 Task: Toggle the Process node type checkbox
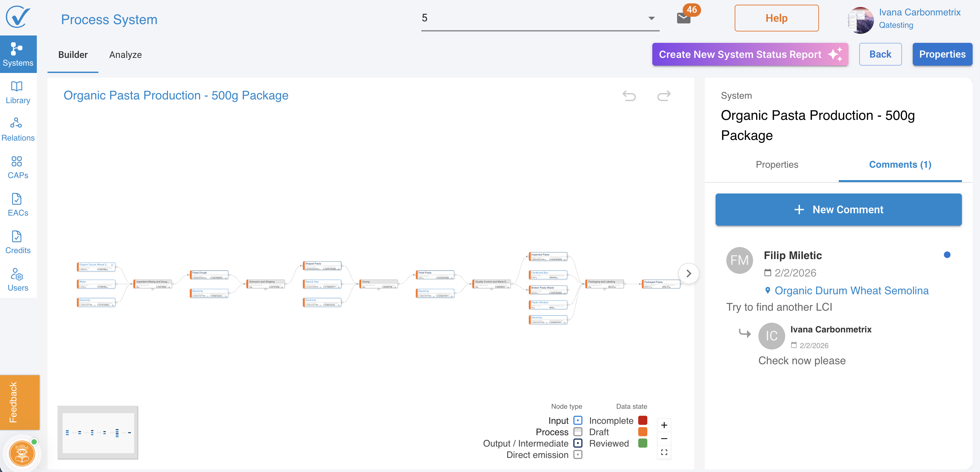click(x=577, y=432)
